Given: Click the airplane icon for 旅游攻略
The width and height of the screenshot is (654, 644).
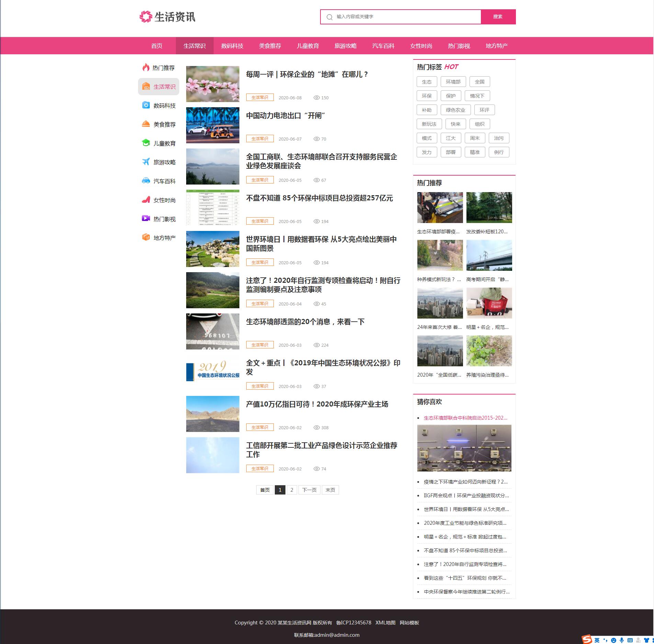Looking at the screenshot, I should pyautogui.click(x=146, y=162).
